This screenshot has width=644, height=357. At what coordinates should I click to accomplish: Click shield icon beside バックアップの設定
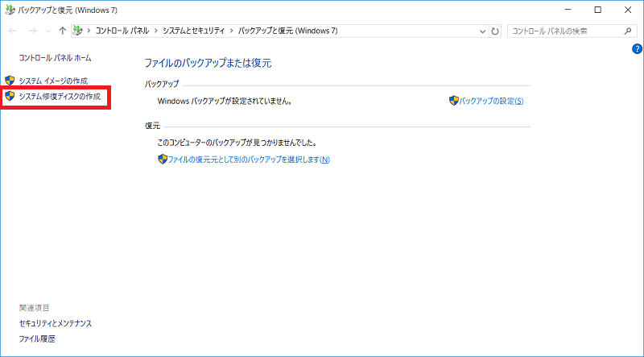[453, 101]
